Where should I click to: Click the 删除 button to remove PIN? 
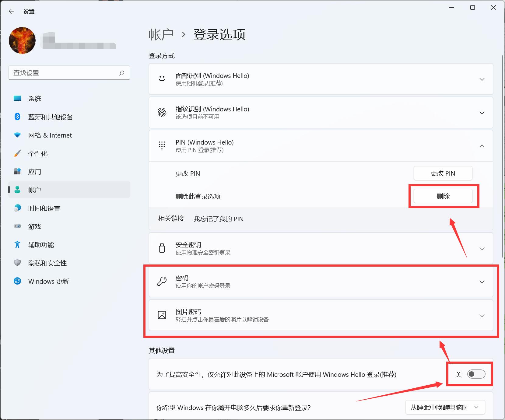pyautogui.click(x=443, y=196)
